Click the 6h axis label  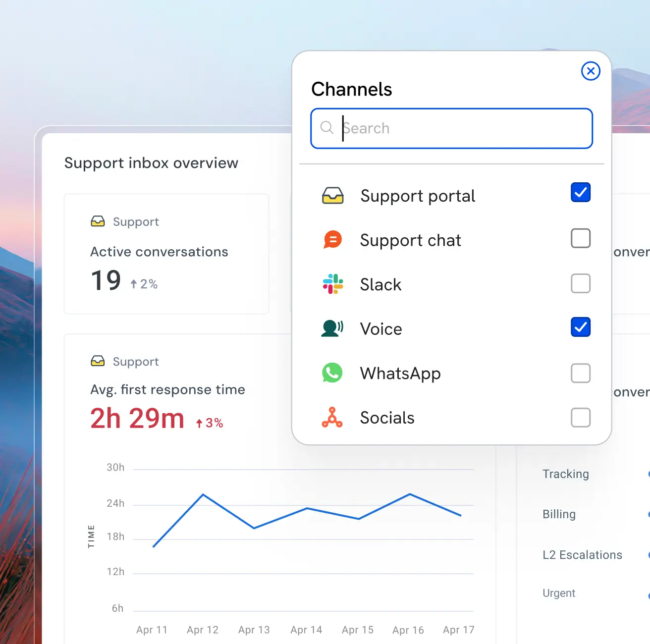(117, 608)
